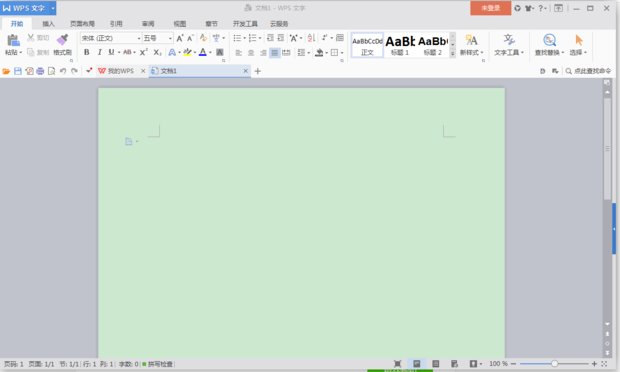Toggle Bold formatting

tap(87, 52)
